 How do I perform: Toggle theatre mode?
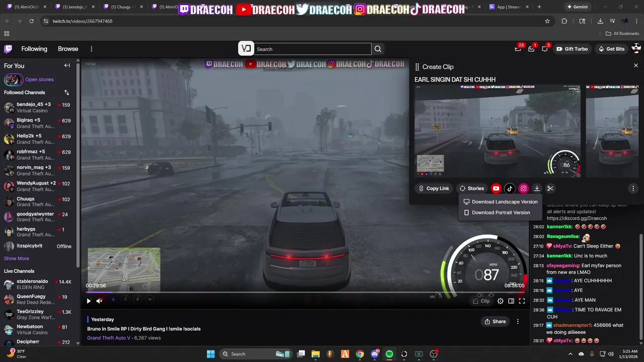(511, 301)
